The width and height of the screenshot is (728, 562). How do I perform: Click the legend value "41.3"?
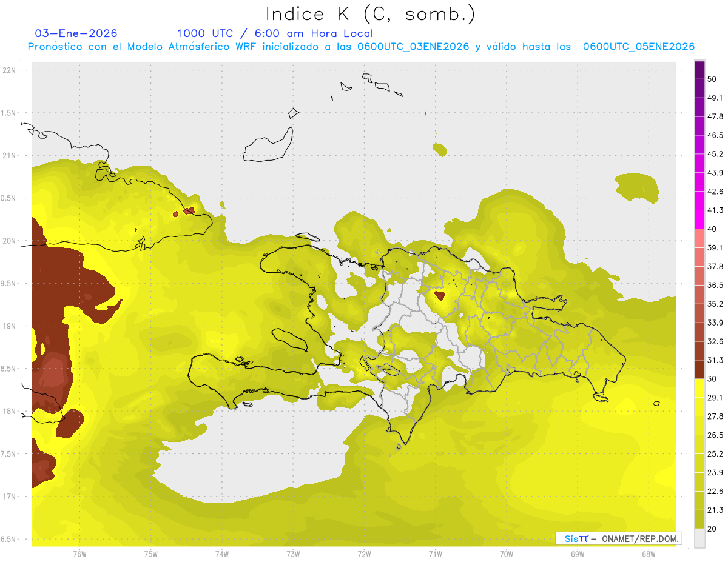715,210
